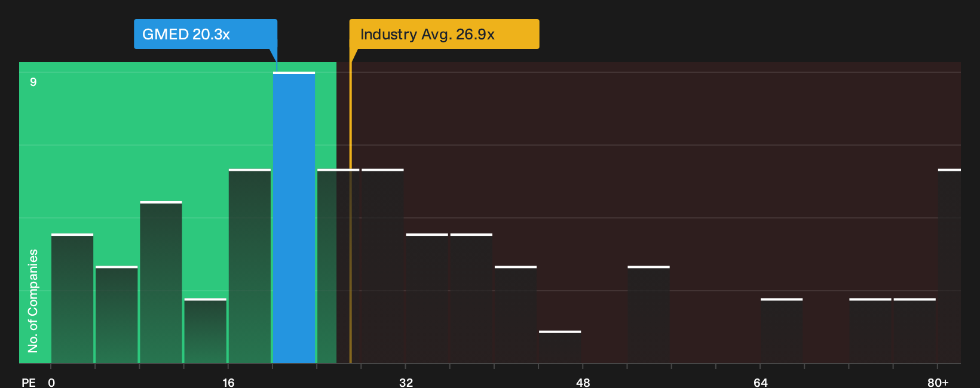Select the short green bar before PE 16
The width and height of the screenshot is (980, 388).
(206, 331)
